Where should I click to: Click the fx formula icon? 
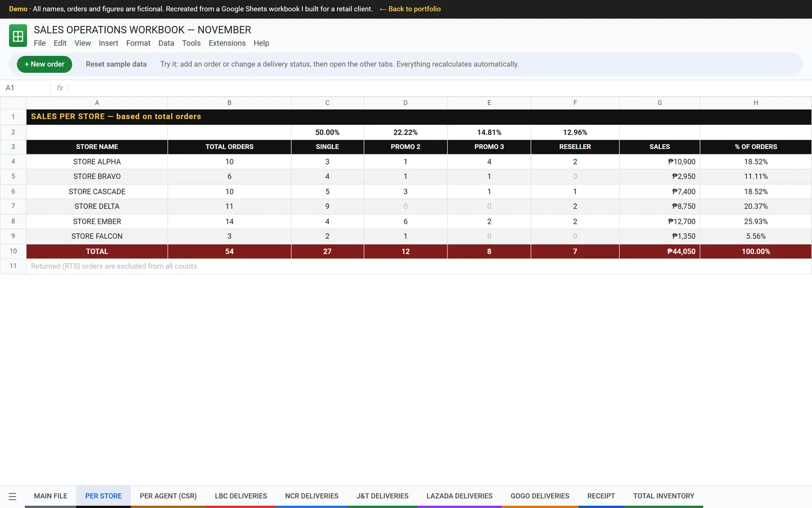point(60,88)
